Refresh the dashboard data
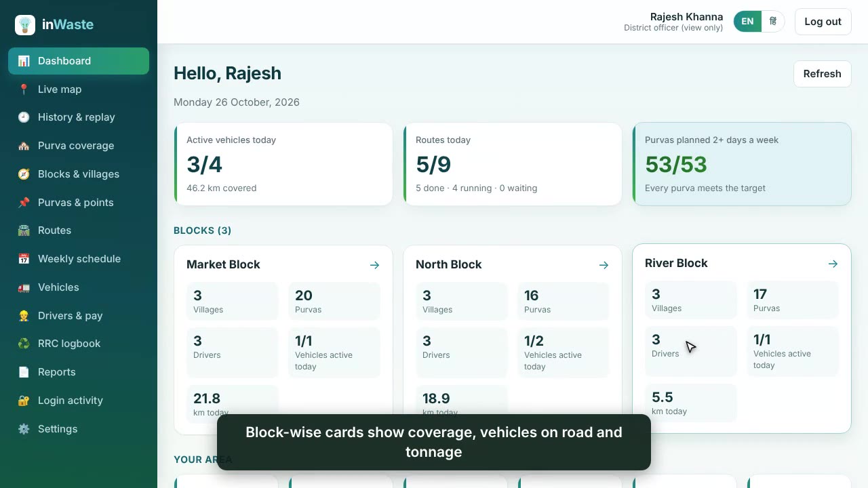The height and width of the screenshot is (488, 868). coord(822,74)
